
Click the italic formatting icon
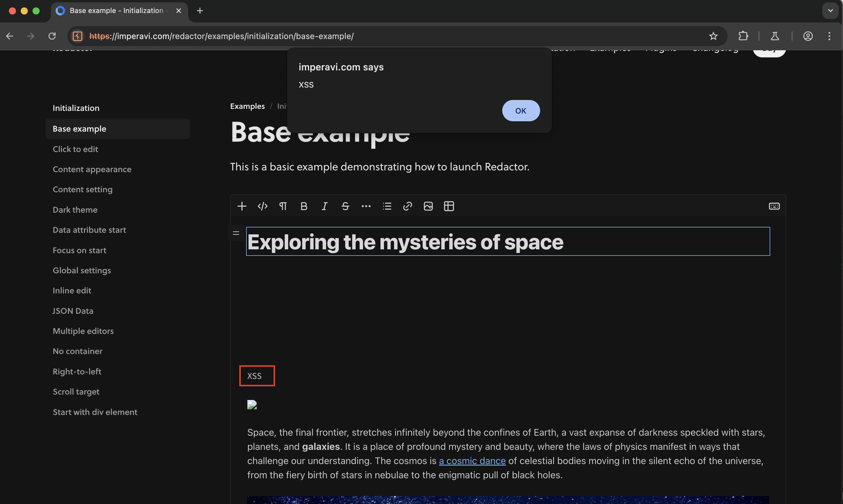pos(324,206)
